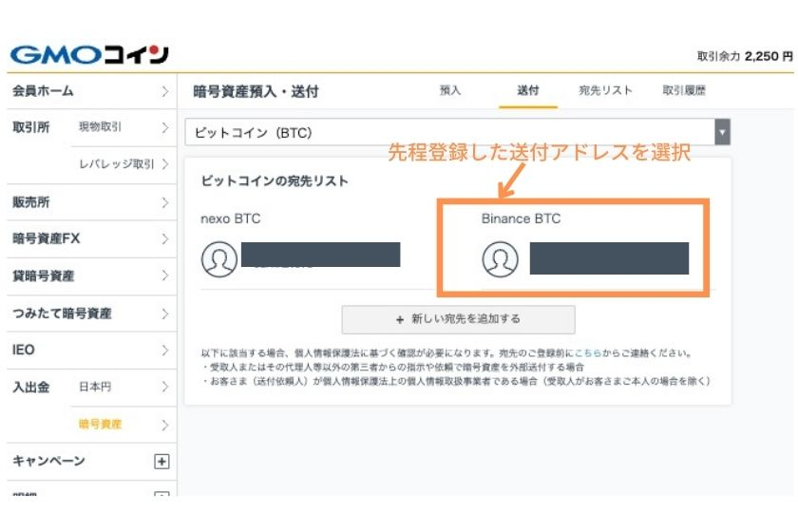Select the Binance BTC avatar icon
This screenshot has height=532, width=798.
point(501,259)
